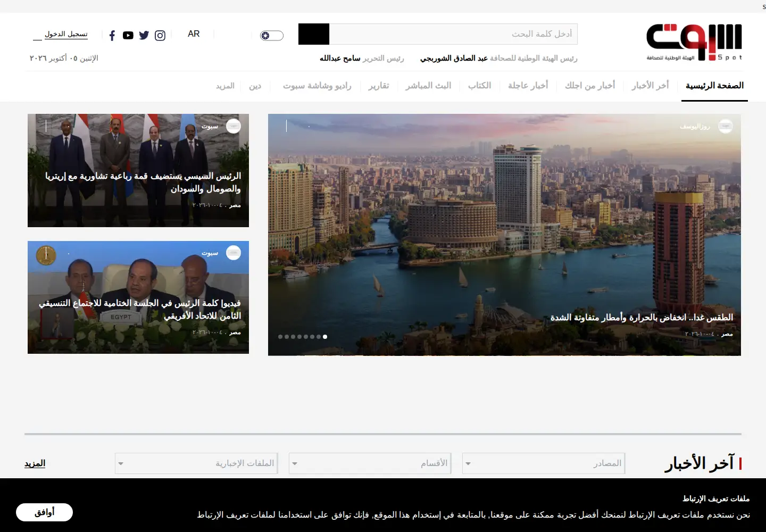Screen dimensions: 766x532
Task: Click the تسجيل الدخول login link
Action: point(66,34)
